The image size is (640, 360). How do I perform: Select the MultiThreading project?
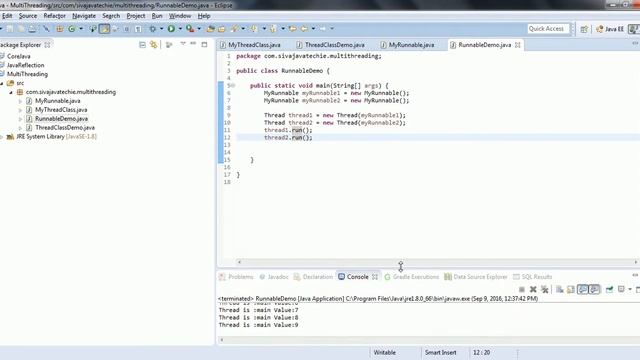coord(27,74)
